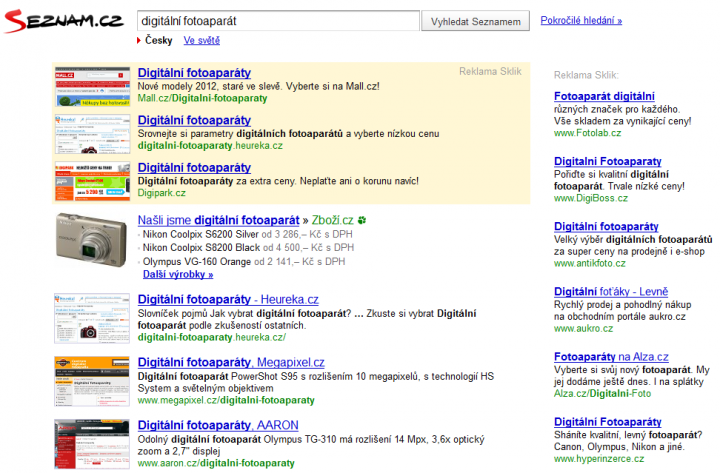The height and width of the screenshot is (473, 720).
Task: Click 'Reklama Sklik:' sidebar heading
Action: [586, 75]
